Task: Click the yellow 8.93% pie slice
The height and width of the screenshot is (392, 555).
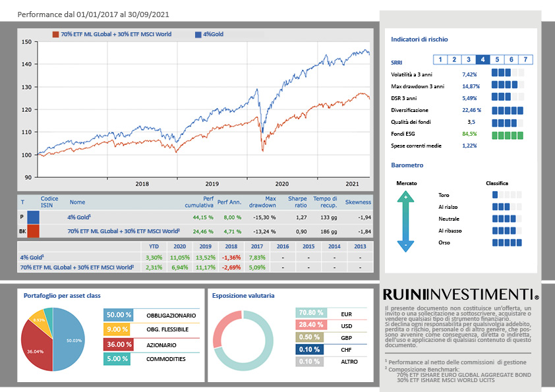Action: [x=42, y=322]
